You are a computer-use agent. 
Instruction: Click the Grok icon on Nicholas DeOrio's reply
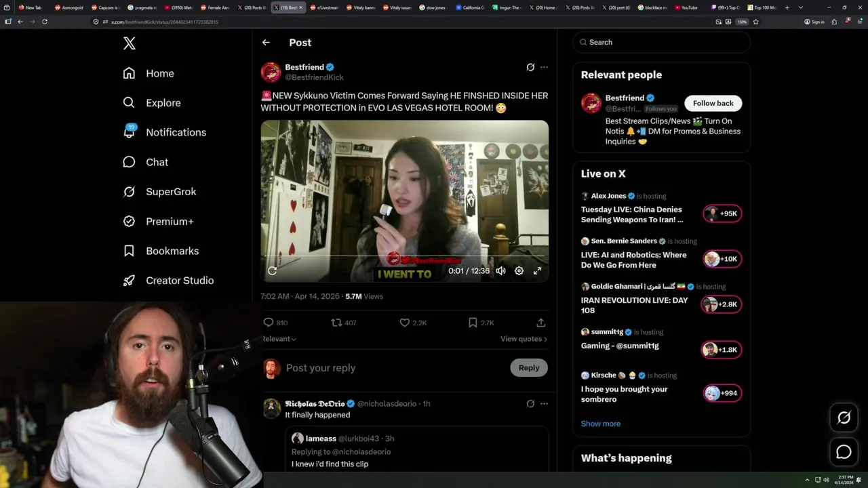pyautogui.click(x=530, y=403)
